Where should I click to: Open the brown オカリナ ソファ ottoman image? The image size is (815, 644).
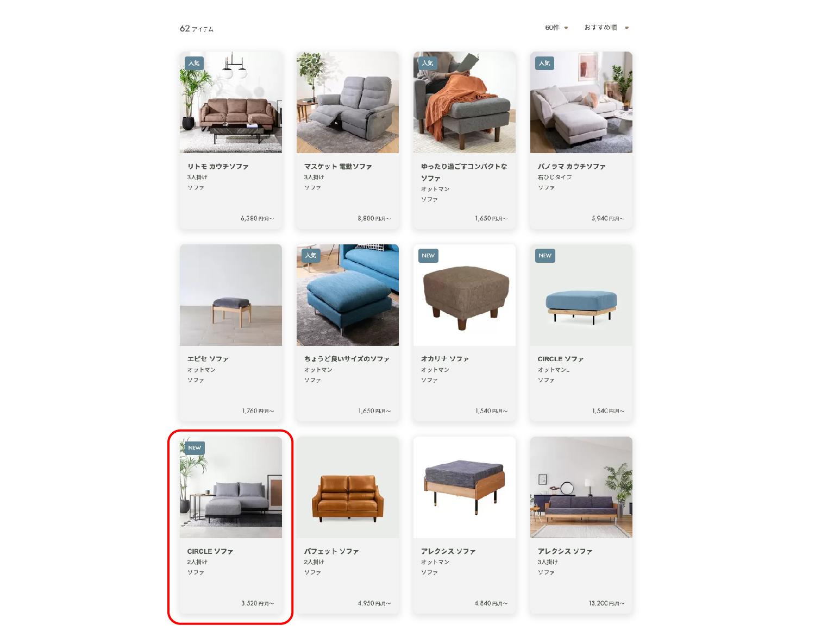coord(465,295)
